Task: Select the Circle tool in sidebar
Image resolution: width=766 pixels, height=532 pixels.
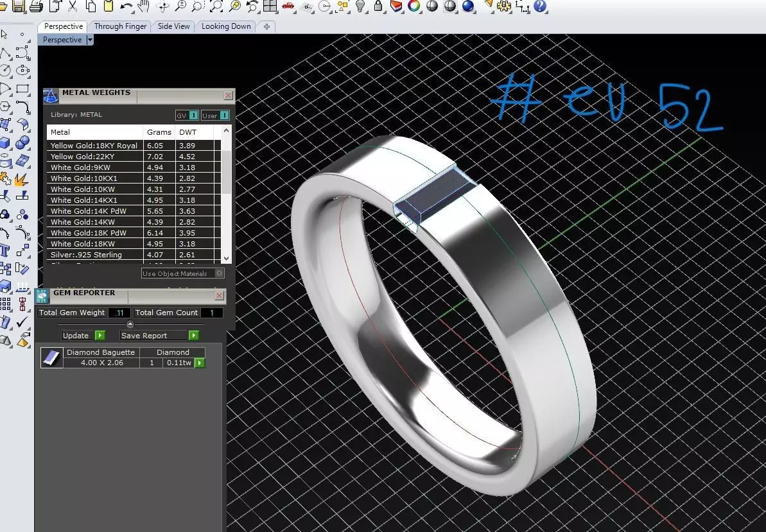Action: (x=5, y=71)
